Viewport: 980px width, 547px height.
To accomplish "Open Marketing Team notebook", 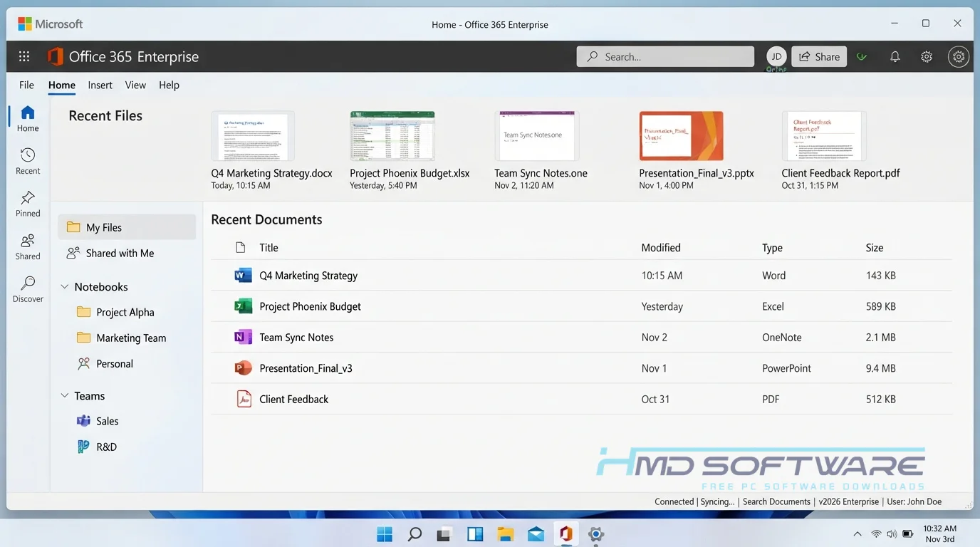I will click(121, 338).
